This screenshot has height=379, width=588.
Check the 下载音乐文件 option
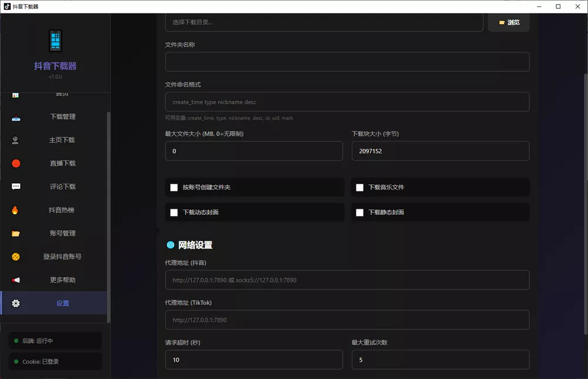tap(360, 187)
